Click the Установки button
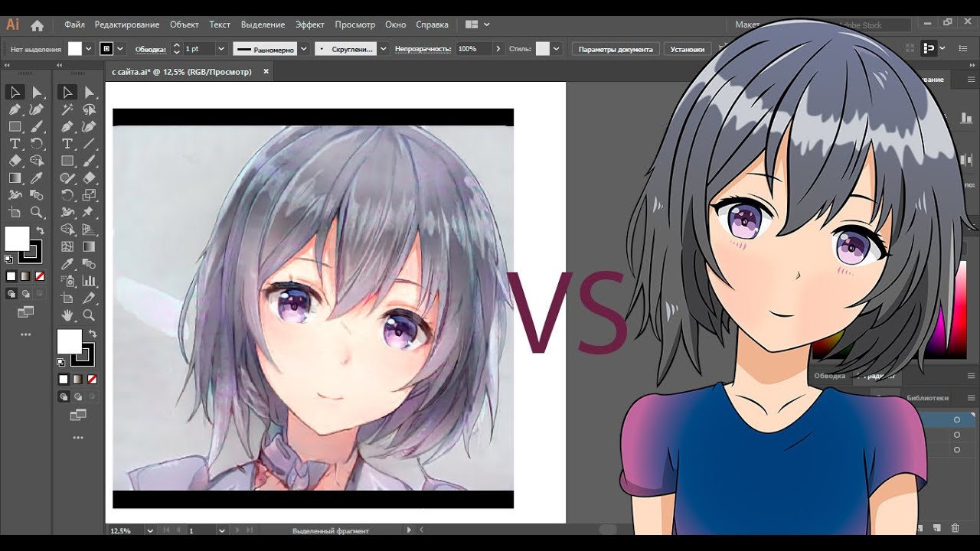This screenshot has width=980, height=551. 688,49
